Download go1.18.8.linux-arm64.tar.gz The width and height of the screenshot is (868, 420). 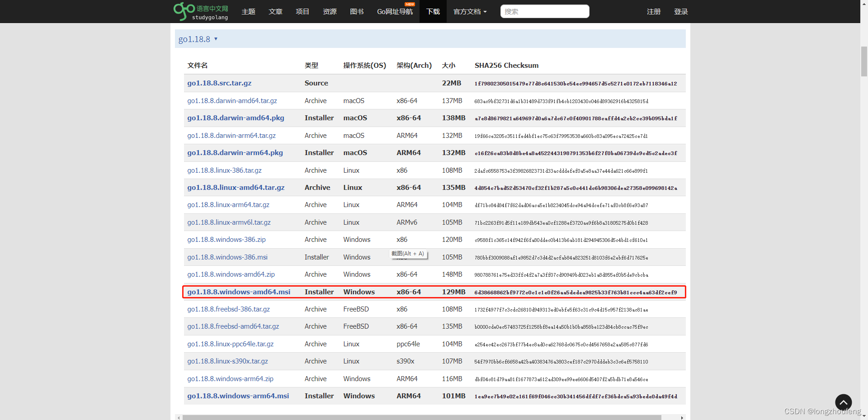click(228, 205)
